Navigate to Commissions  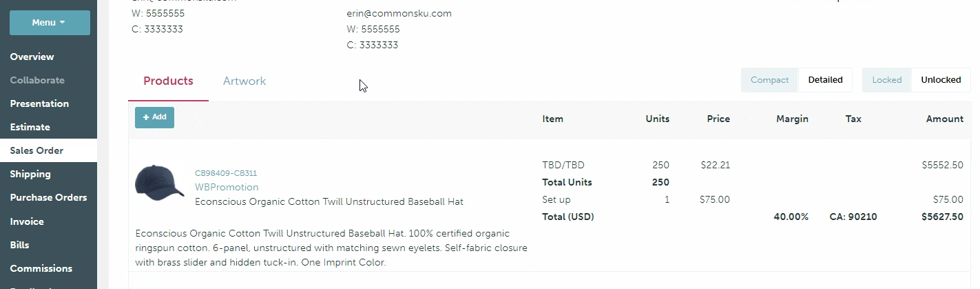pos(41,268)
